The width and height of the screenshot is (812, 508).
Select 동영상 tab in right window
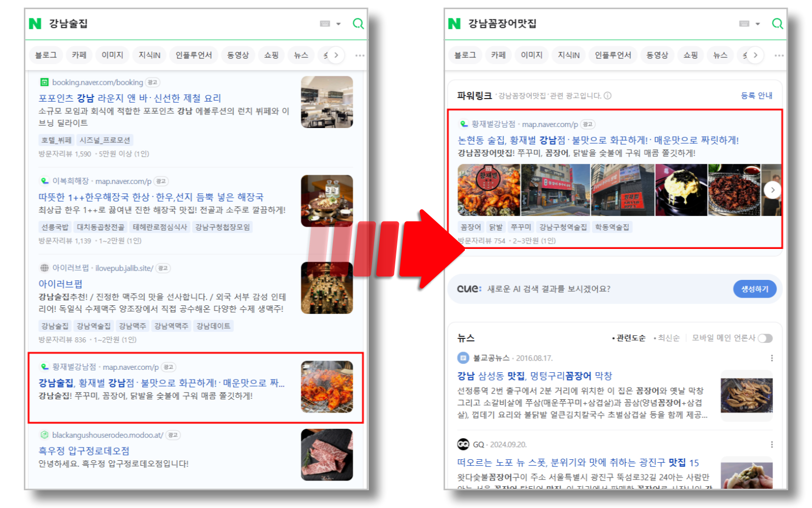tap(657, 55)
